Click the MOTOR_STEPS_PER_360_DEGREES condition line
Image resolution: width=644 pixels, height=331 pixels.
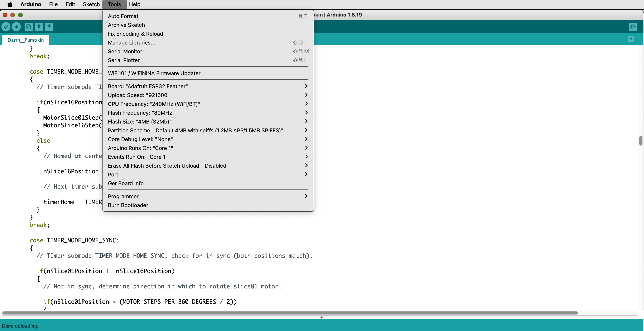[x=140, y=301]
